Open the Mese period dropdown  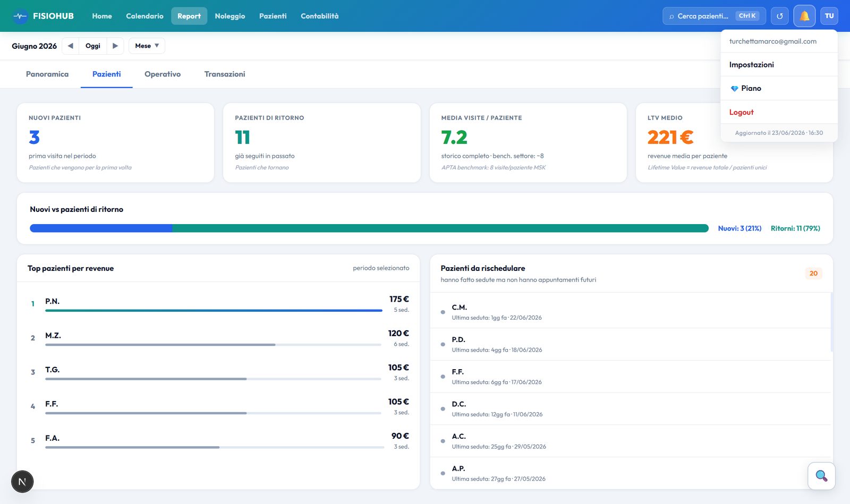pyautogui.click(x=147, y=46)
